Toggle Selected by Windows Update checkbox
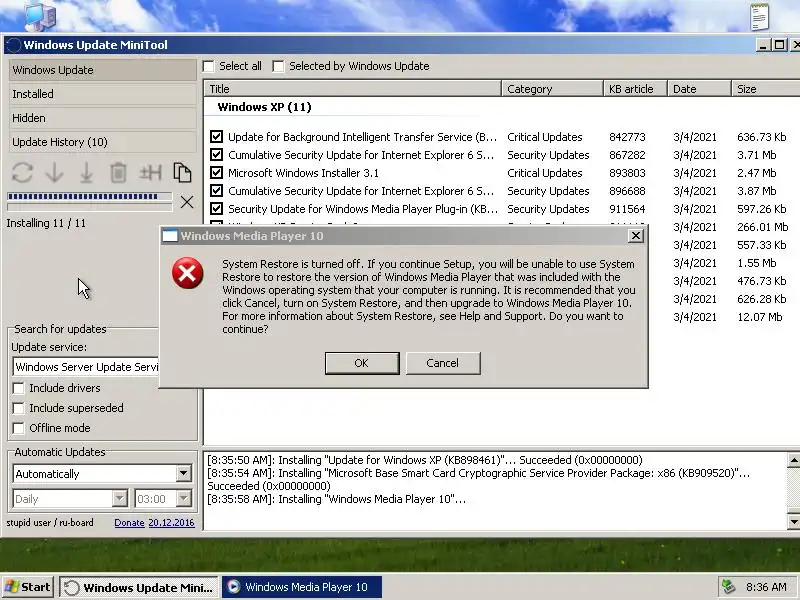Image resolution: width=800 pixels, height=600 pixels. pyautogui.click(x=278, y=66)
